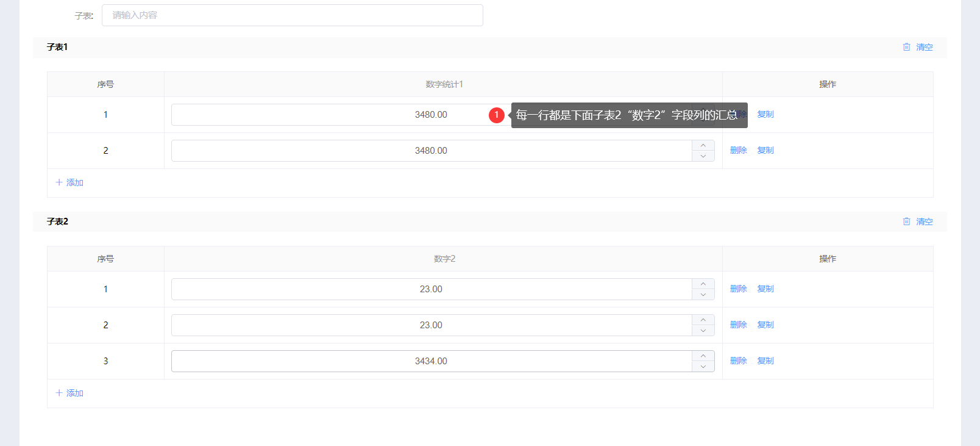This screenshot has height=446, width=980.
Task: Click the 序号 header in 子表1
Action: coord(105,84)
